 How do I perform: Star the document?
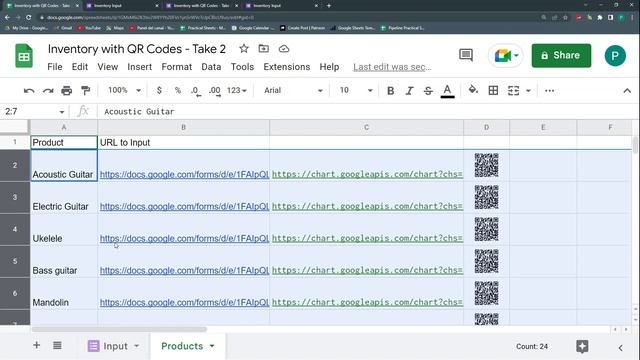[244, 49]
